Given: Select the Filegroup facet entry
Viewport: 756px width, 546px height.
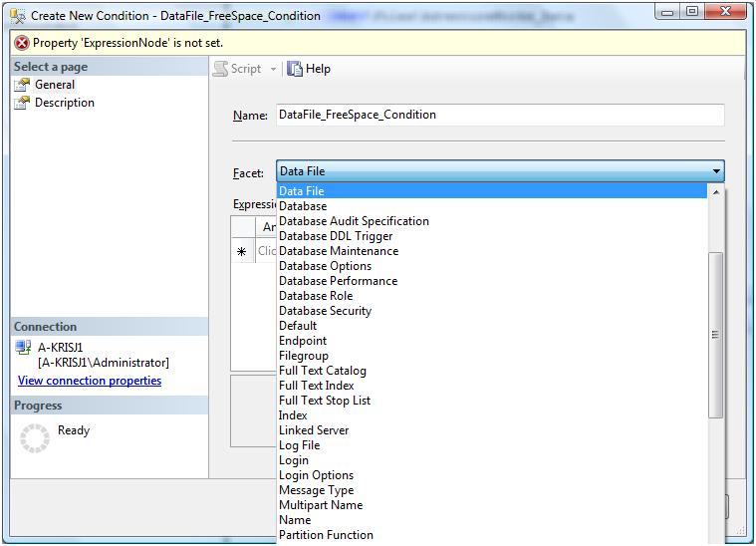Looking at the screenshot, I should 492,356.
